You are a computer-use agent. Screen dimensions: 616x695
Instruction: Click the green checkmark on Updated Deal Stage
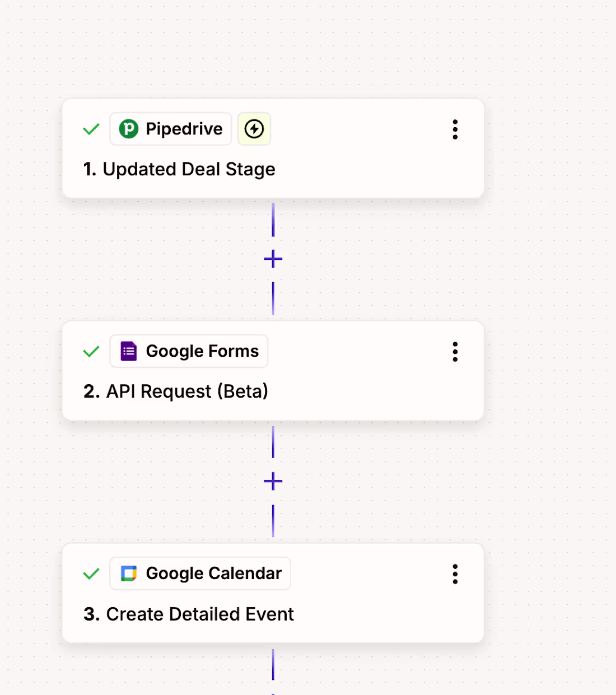point(91,129)
